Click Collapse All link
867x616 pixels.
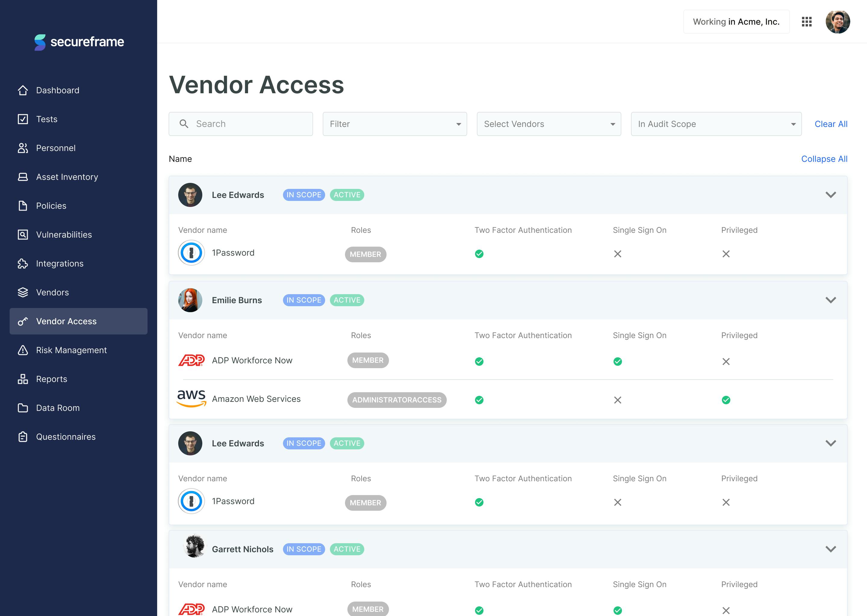tap(824, 159)
